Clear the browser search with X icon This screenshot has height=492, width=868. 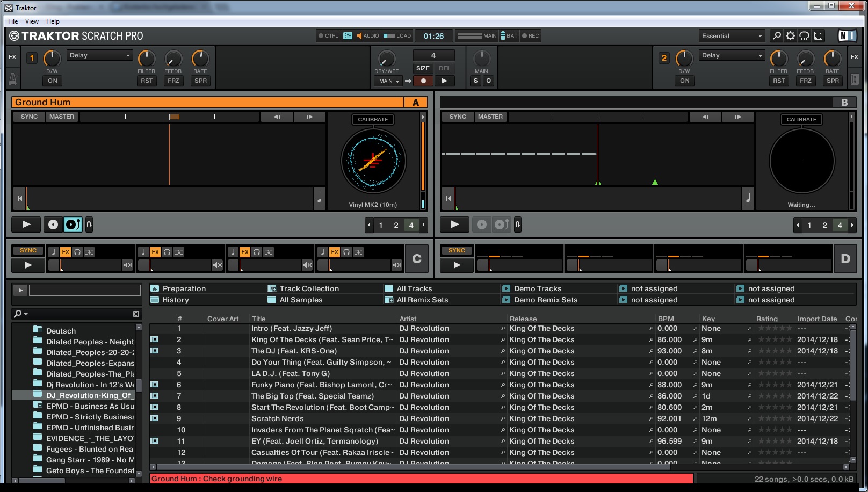pyautogui.click(x=136, y=314)
